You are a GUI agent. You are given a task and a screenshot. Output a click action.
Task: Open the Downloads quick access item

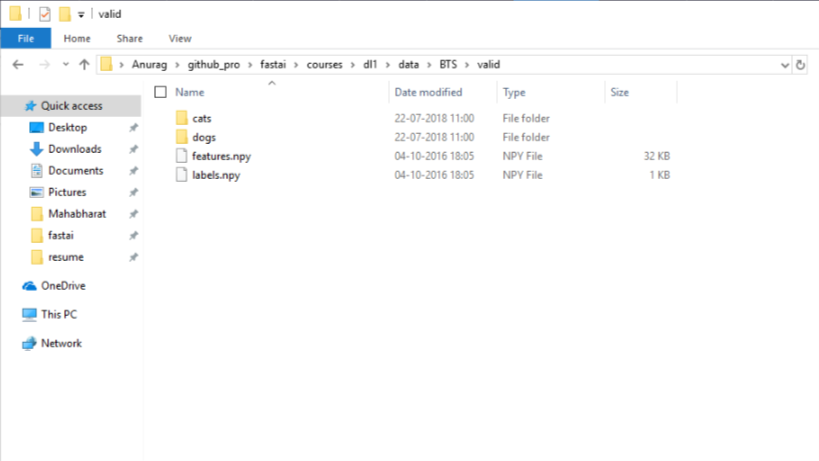point(74,149)
